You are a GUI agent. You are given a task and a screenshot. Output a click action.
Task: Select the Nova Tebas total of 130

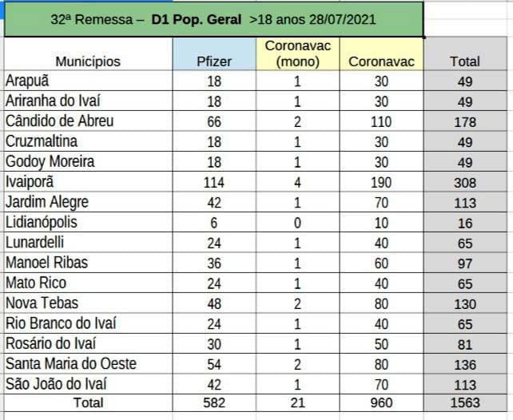click(465, 303)
